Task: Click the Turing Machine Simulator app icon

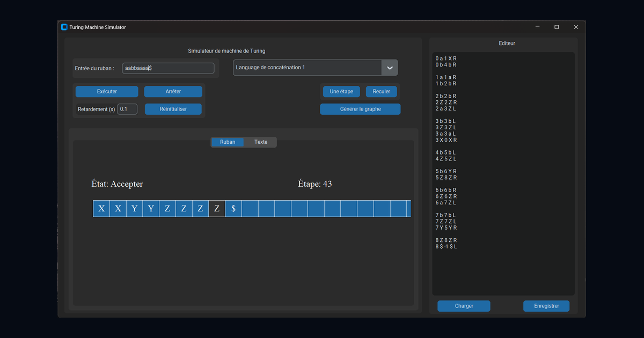Action: [x=64, y=27]
